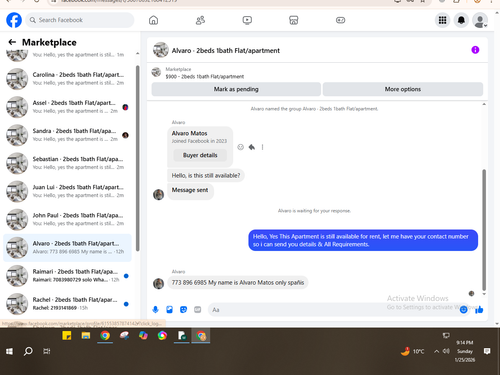The image size is (500, 375).
Task: Click Mark as pending button
Action: click(x=236, y=89)
